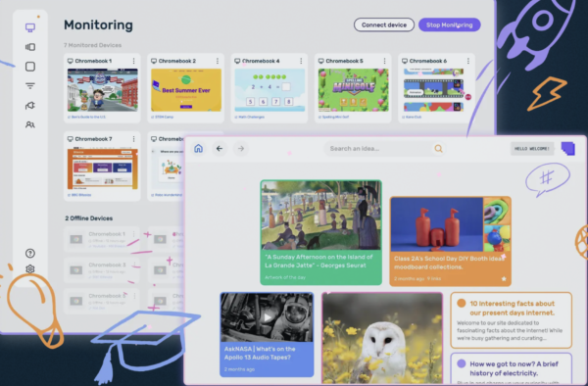Click the Artwork of the day label
Viewport: 588px width, 386px height.
pyautogui.click(x=285, y=277)
